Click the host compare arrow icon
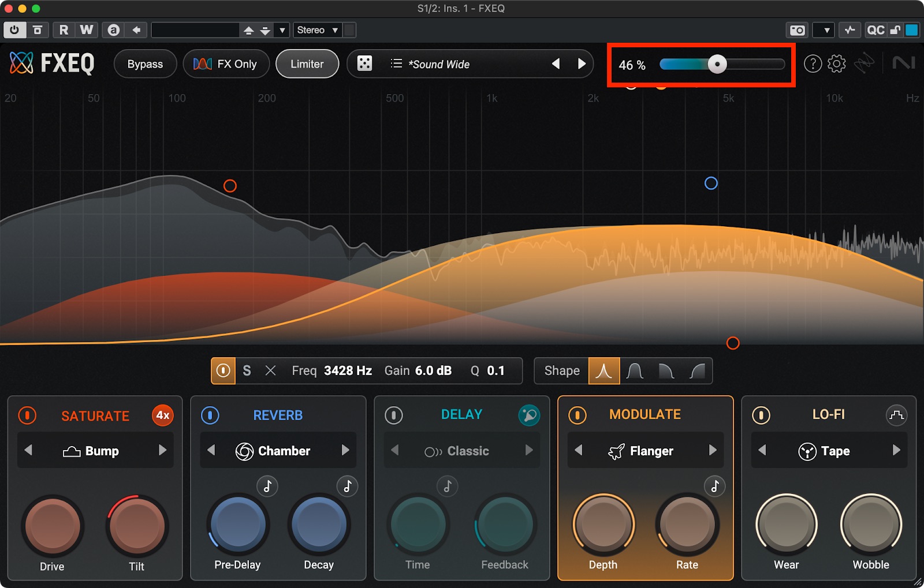The width and height of the screenshot is (924, 588). [136, 30]
